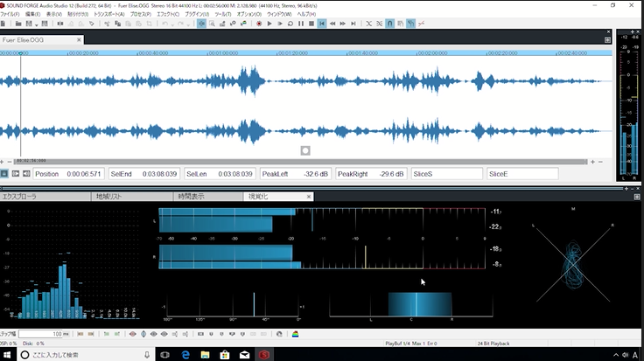Switch to the 時間表示 tab

pyautogui.click(x=191, y=197)
